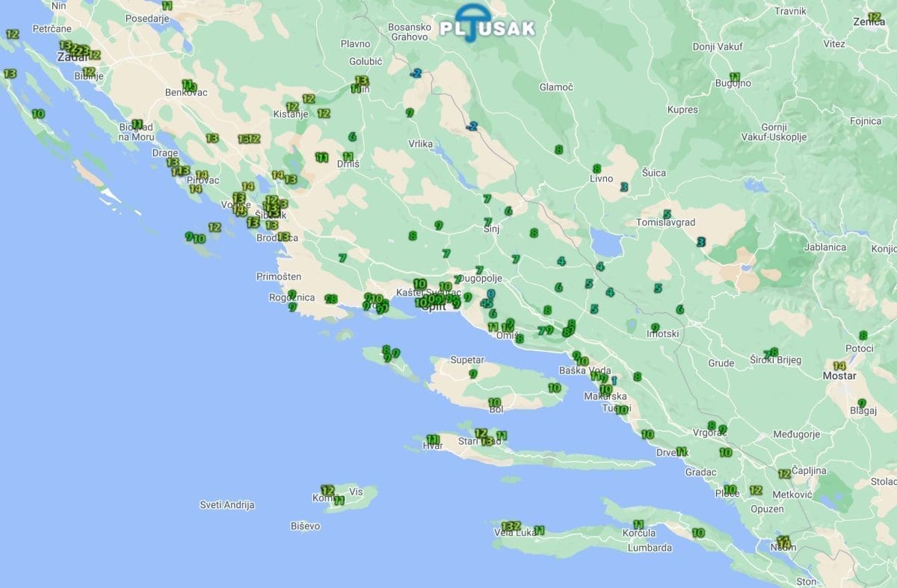
Task: Select the 12 marker near Čapljina
Action: coord(783,474)
